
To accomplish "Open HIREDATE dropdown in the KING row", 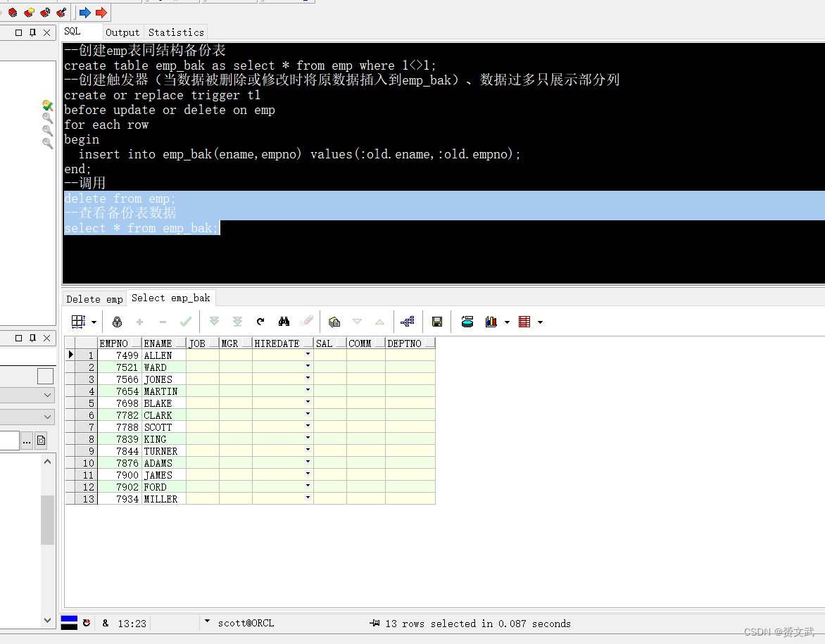I will [308, 438].
